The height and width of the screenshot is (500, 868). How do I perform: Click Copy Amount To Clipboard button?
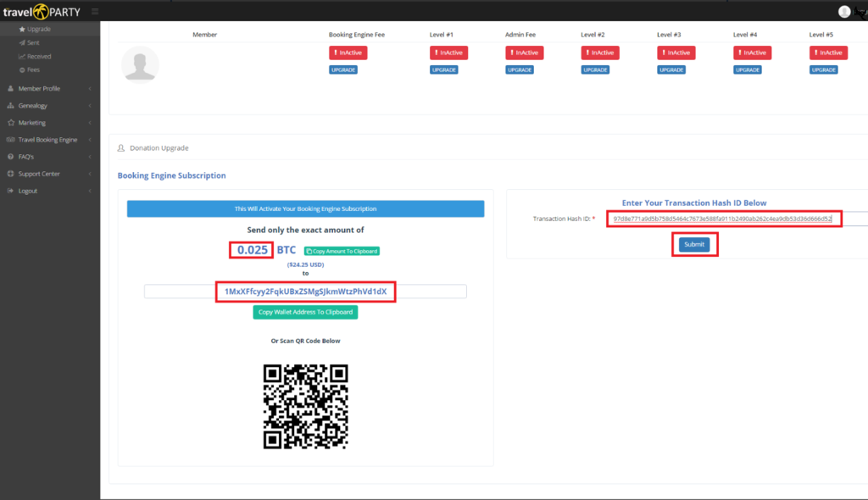(342, 251)
